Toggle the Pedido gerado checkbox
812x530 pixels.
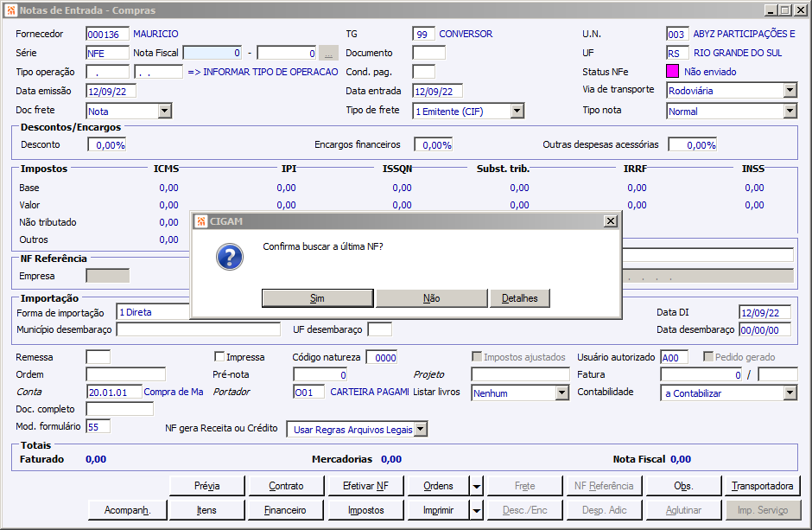[x=708, y=356]
